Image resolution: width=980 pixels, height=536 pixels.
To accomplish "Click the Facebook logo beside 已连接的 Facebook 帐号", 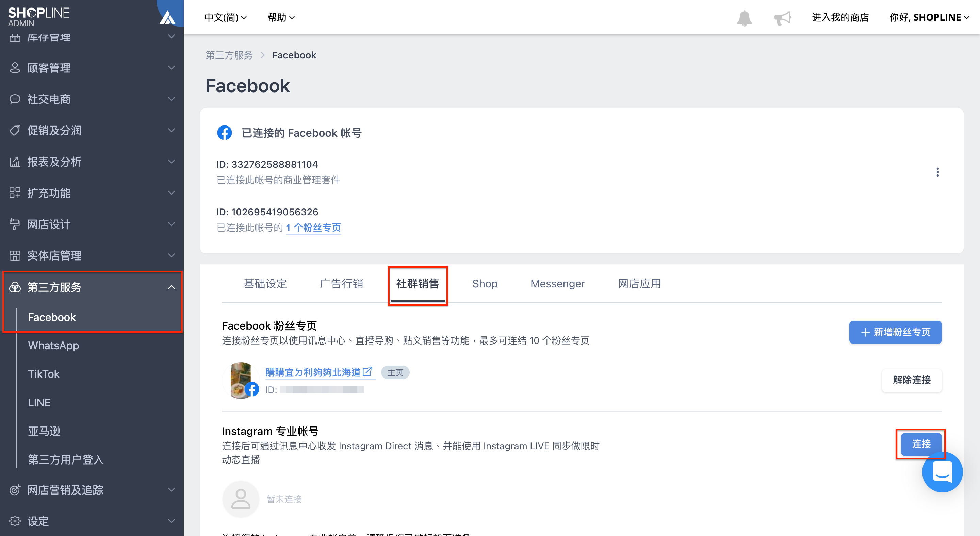I will (x=225, y=133).
